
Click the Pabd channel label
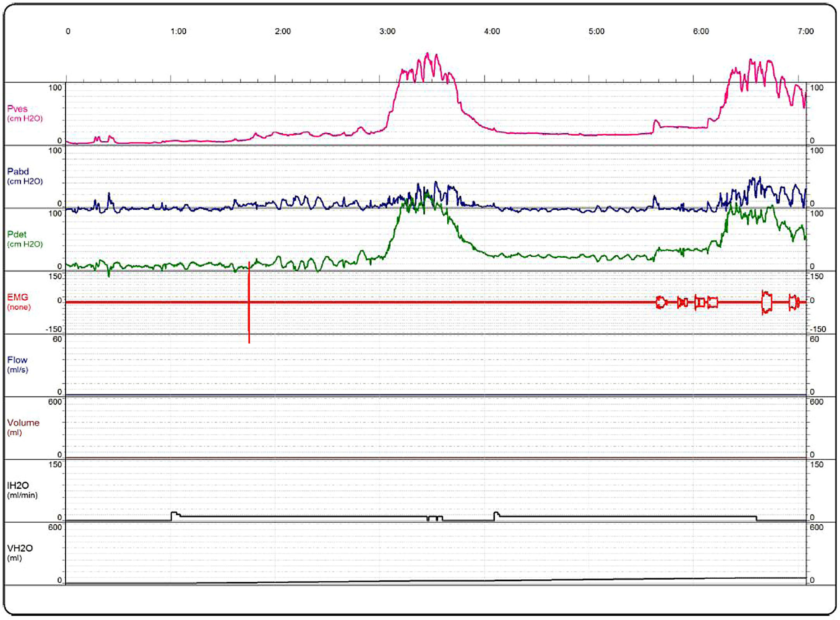tap(18, 172)
